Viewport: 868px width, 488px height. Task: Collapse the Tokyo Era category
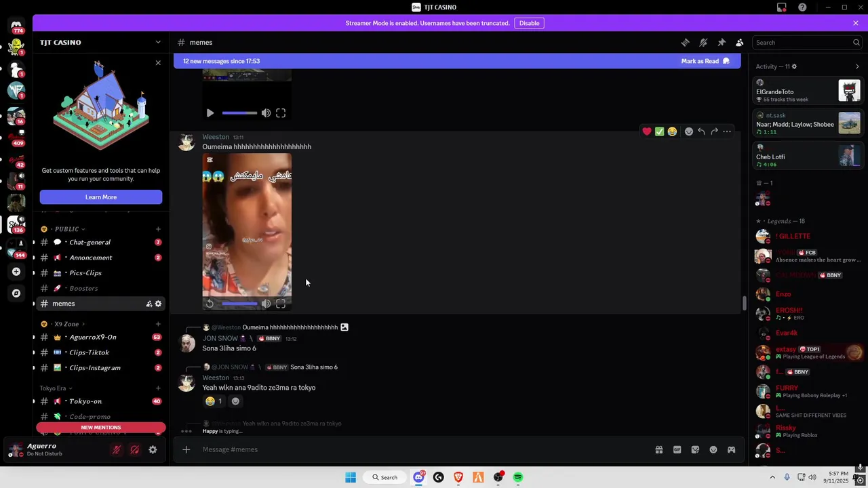(x=56, y=388)
